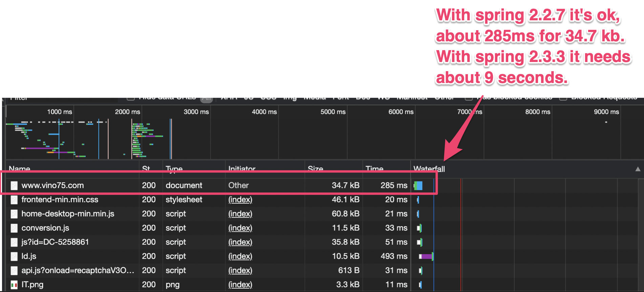Click the 34.7 kB size cell
The width and height of the screenshot is (644, 292).
(x=345, y=185)
